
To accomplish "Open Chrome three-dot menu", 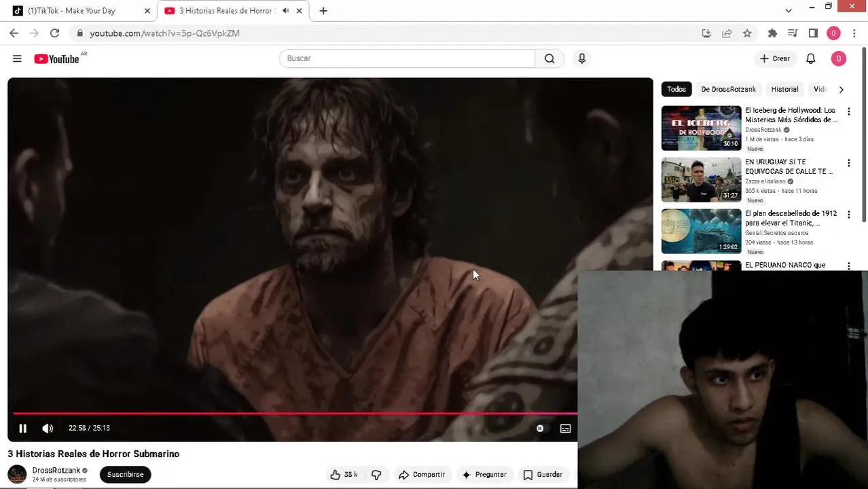I will [854, 33].
